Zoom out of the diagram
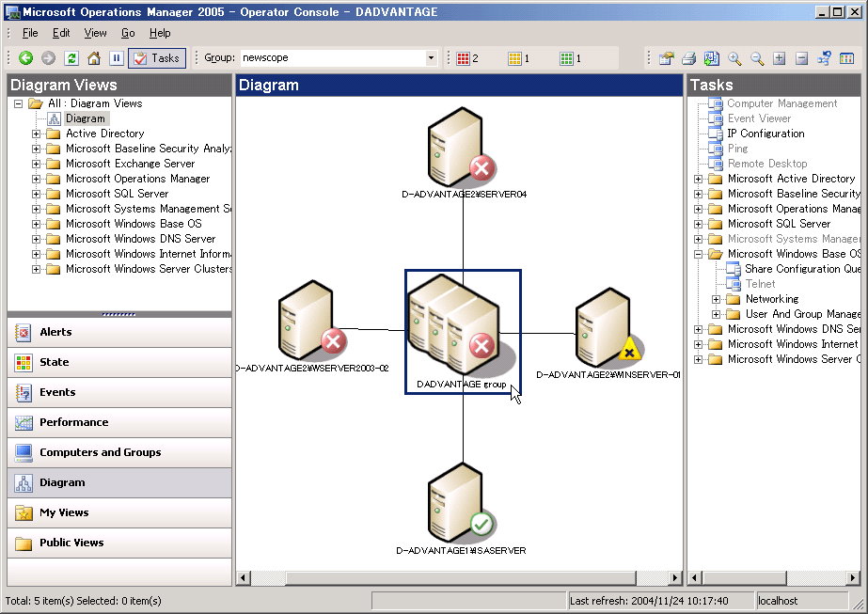Image resolution: width=868 pixels, height=614 pixels. [757, 58]
